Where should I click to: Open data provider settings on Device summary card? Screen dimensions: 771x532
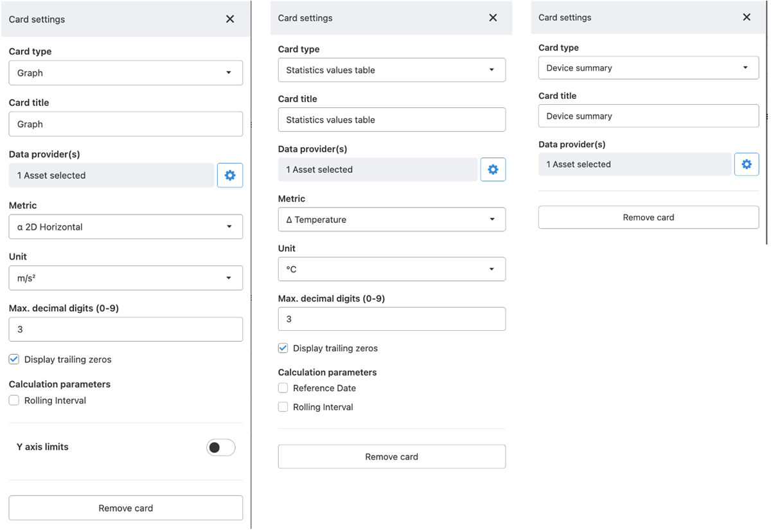click(x=747, y=164)
